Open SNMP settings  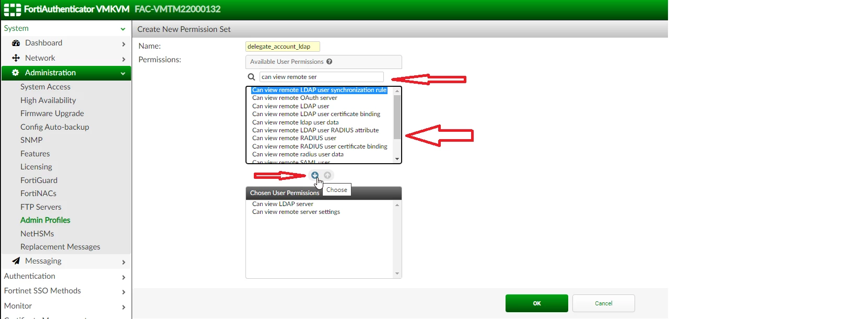[31, 140]
